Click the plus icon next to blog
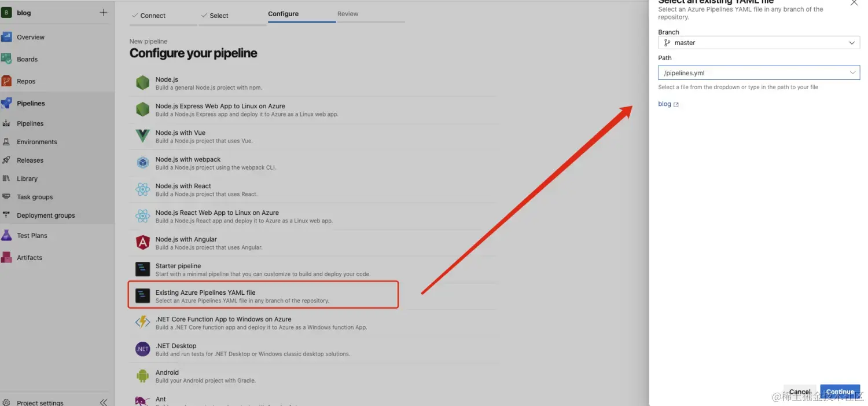 [x=103, y=12]
